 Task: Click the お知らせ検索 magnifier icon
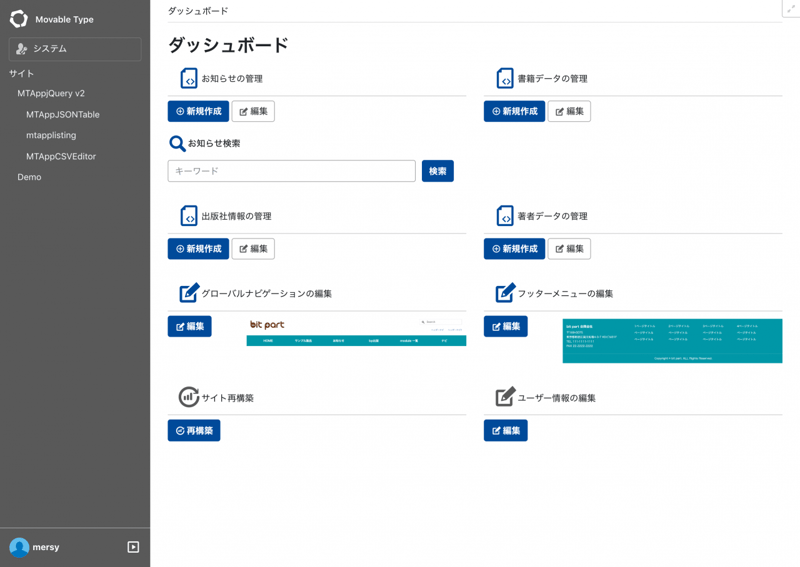click(177, 144)
